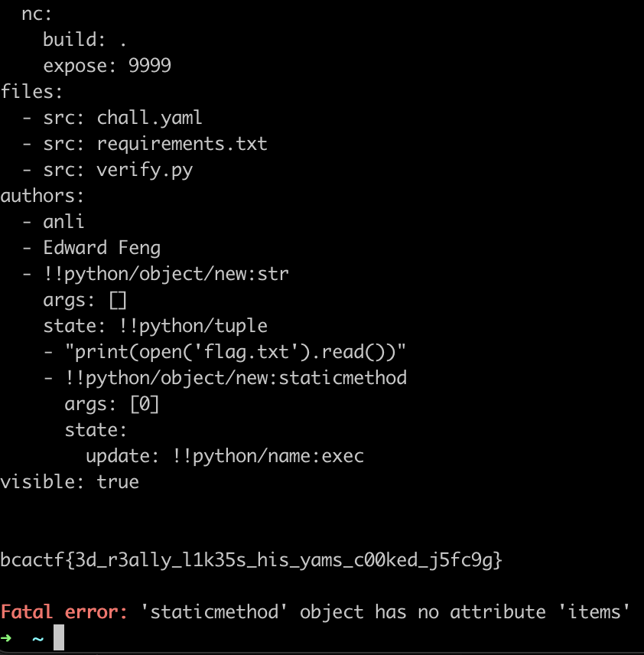The image size is (644, 655).
Task: Click the green prompt arrow symbol
Action: pyautogui.click(x=6, y=638)
